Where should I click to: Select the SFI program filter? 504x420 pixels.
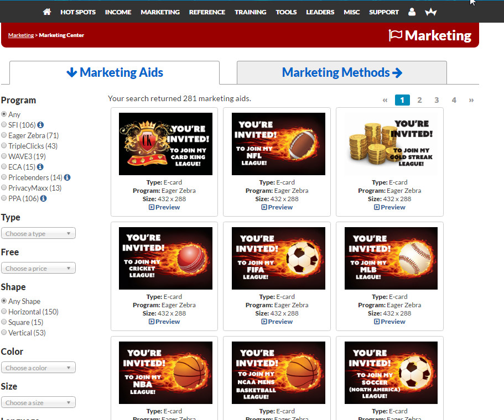pos(4,124)
